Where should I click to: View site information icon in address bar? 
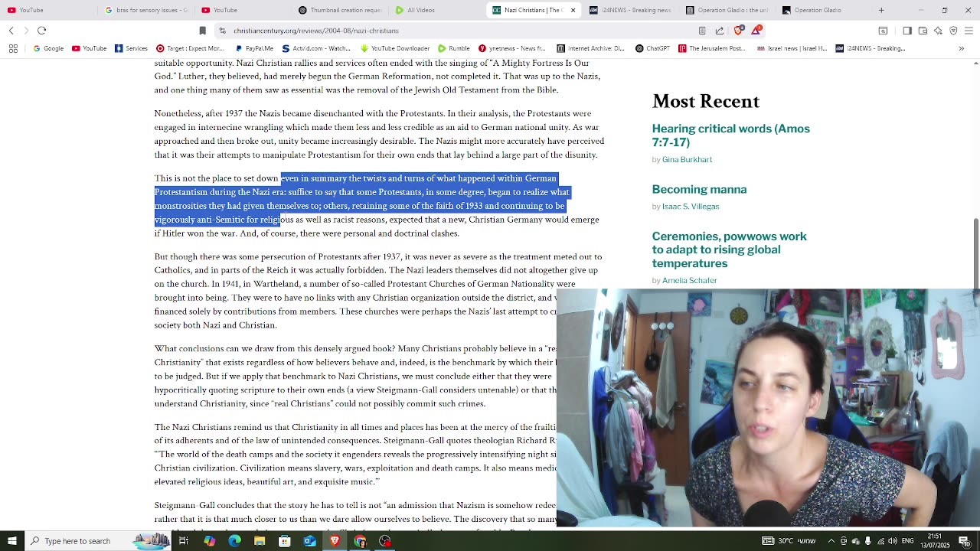tap(222, 31)
